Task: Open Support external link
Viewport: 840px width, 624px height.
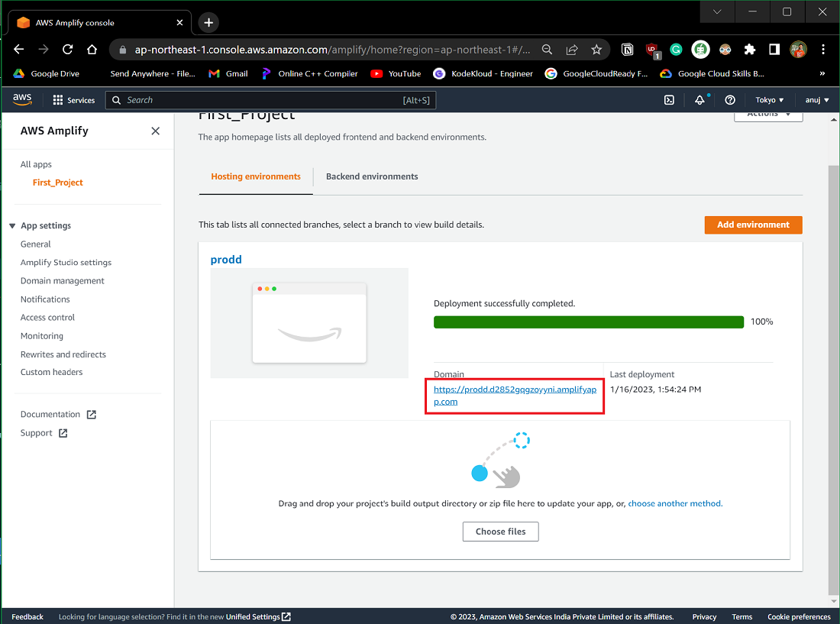Action: pyautogui.click(x=44, y=433)
